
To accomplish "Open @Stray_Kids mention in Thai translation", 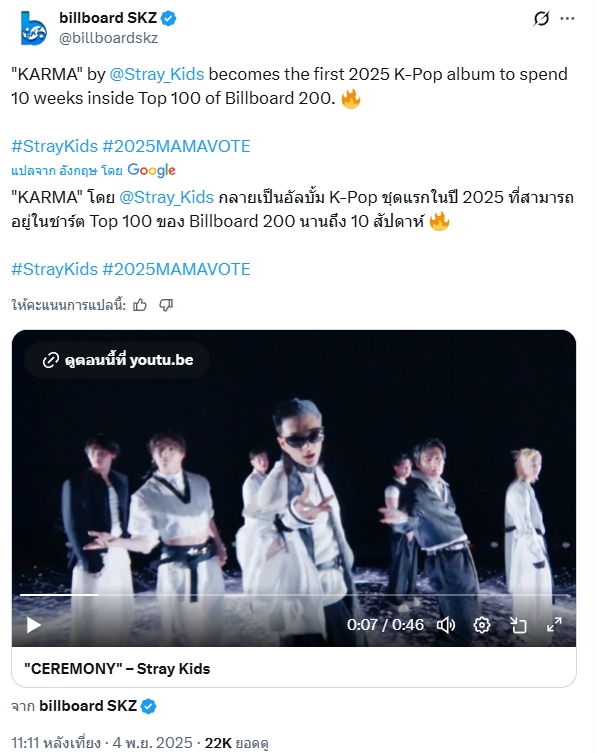I will tap(166, 197).
